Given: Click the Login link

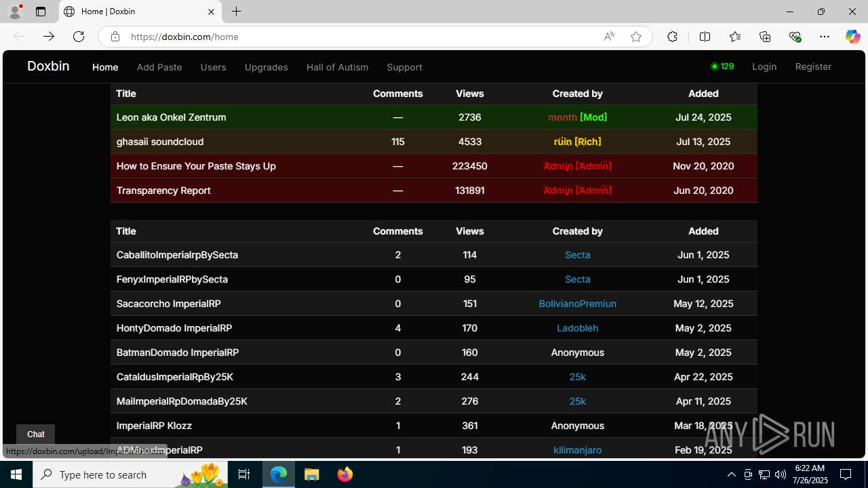Looking at the screenshot, I should (x=764, y=66).
